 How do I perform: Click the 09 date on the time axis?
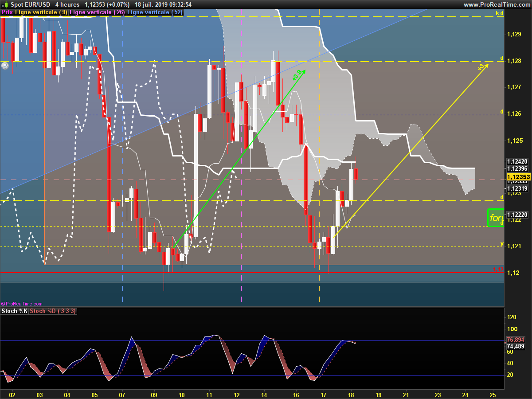154,395
